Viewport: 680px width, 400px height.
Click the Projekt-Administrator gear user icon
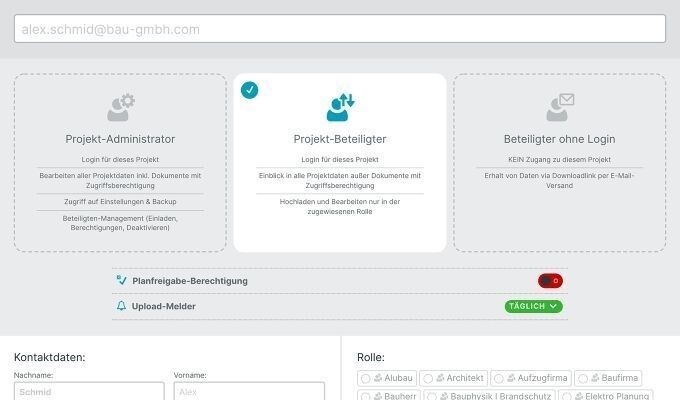[121, 107]
